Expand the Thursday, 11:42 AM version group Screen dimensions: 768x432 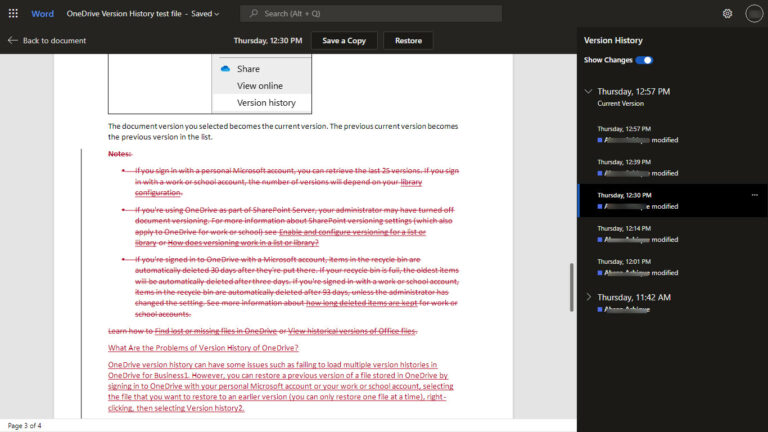[x=589, y=297]
